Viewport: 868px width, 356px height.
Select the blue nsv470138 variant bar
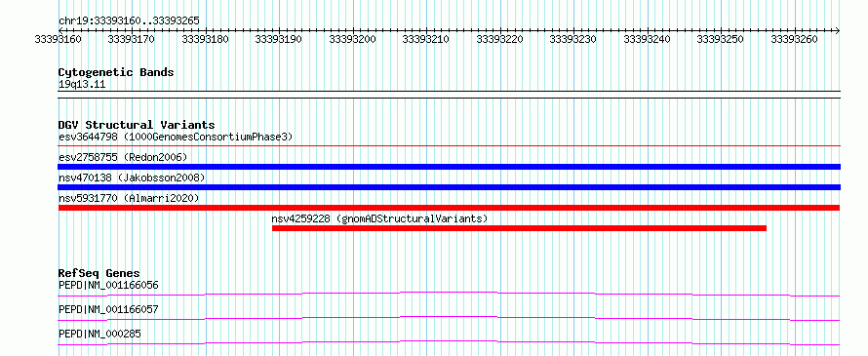(449, 187)
